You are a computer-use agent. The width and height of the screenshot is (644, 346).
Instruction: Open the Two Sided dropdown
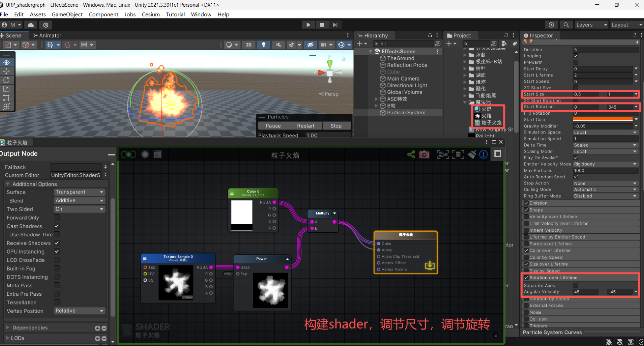pyautogui.click(x=79, y=209)
